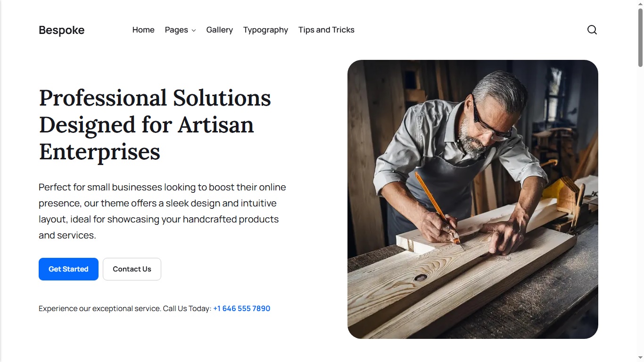Image resolution: width=644 pixels, height=362 pixels.
Task: Click the Get Started button
Action: (68, 269)
